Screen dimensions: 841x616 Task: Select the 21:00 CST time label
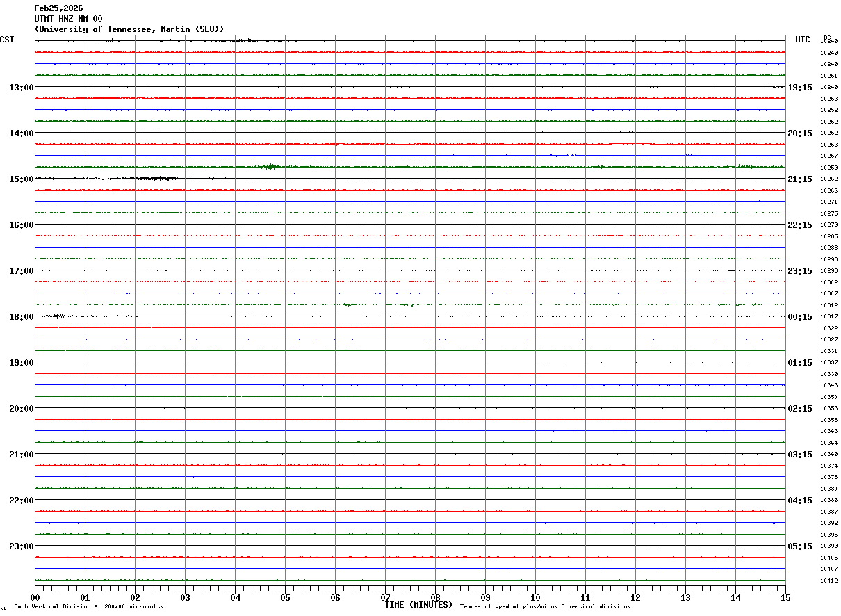21,455
